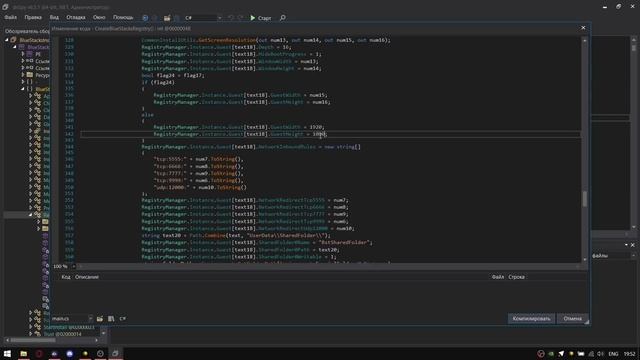Open the C# language dropdown in toolbar
Screen dimensions: 640x360
click(x=203, y=18)
